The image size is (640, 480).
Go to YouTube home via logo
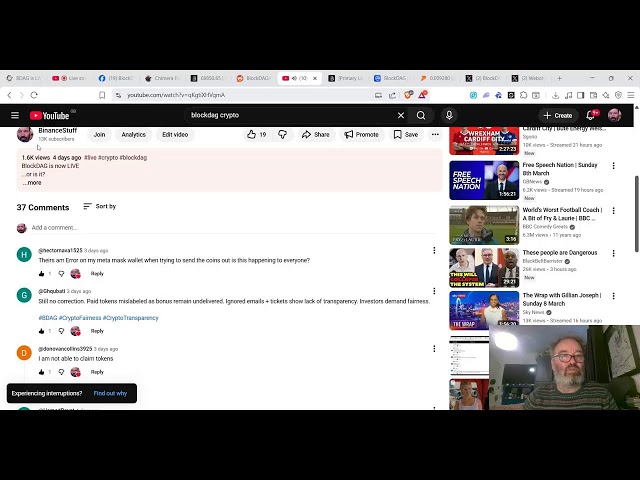click(49, 116)
